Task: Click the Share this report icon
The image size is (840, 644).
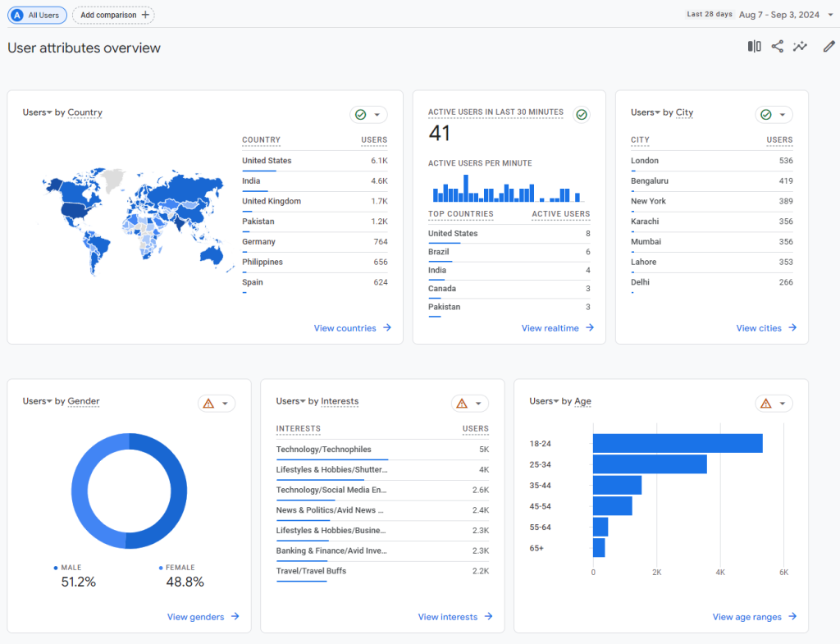Action: pos(777,46)
